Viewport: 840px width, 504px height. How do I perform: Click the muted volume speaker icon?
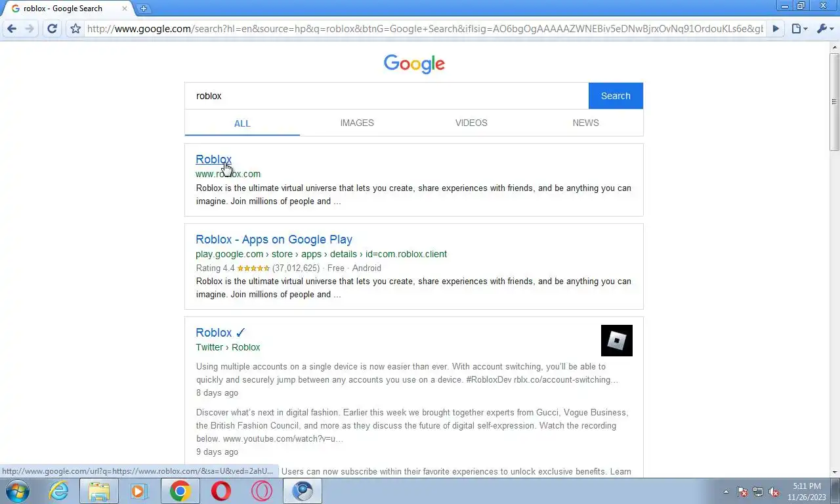pyautogui.click(x=774, y=492)
